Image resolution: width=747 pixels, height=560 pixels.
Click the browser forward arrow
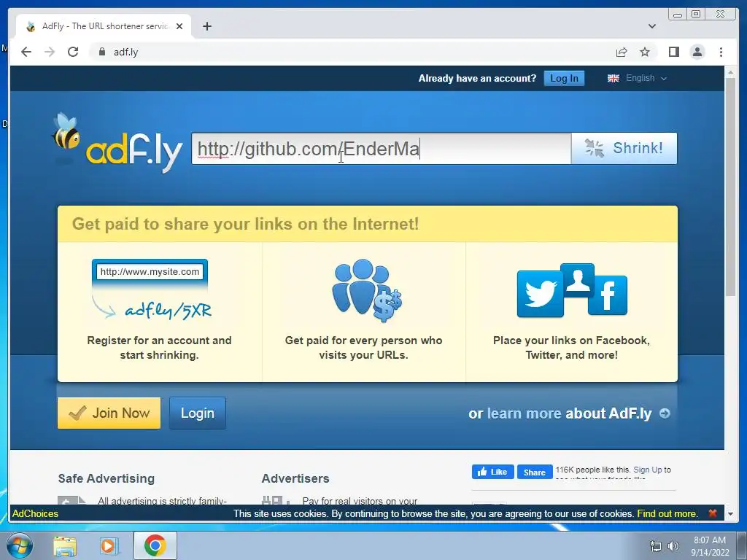pos(50,52)
